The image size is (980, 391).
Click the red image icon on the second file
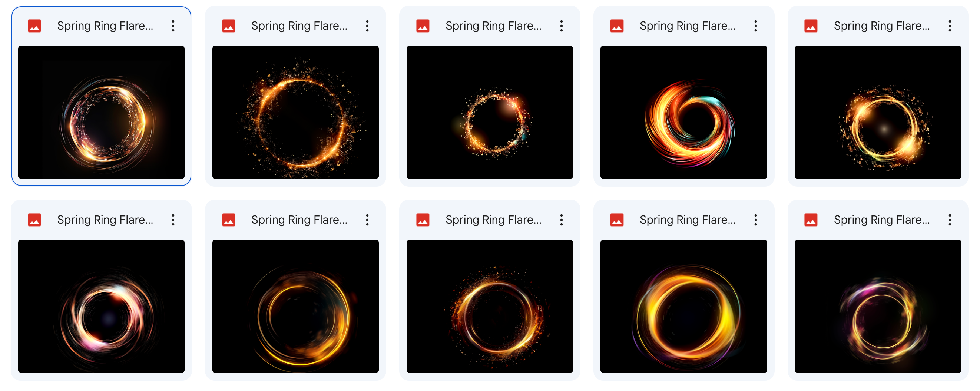click(x=229, y=26)
